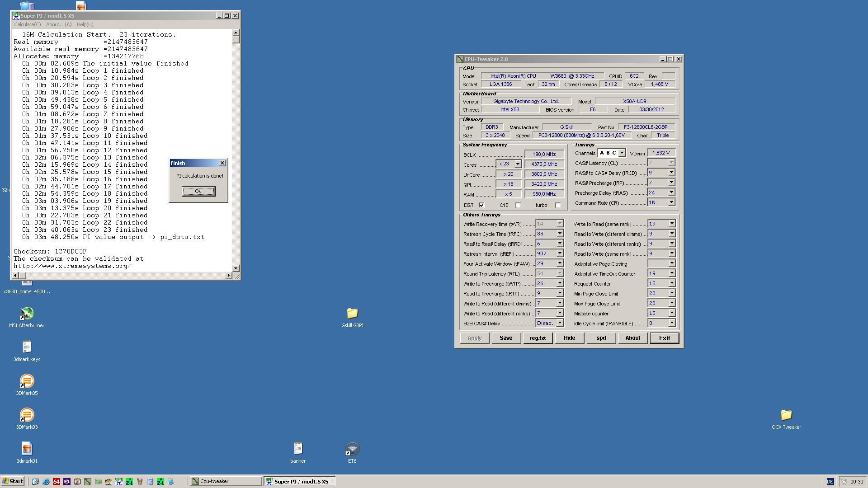Close the Finish dialog with X
The height and width of the screenshot is (488, 868).
coord(222,163)
